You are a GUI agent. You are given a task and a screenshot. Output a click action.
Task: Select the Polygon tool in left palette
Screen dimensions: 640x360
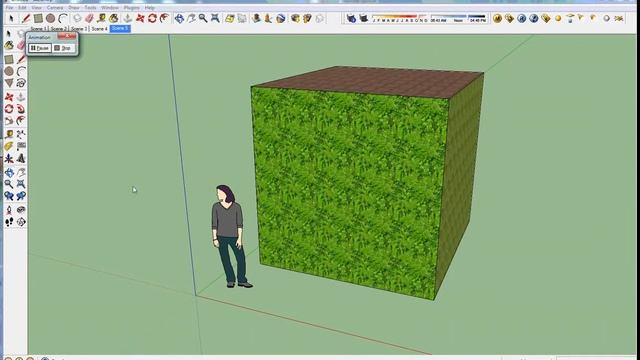tap(9, 83)
